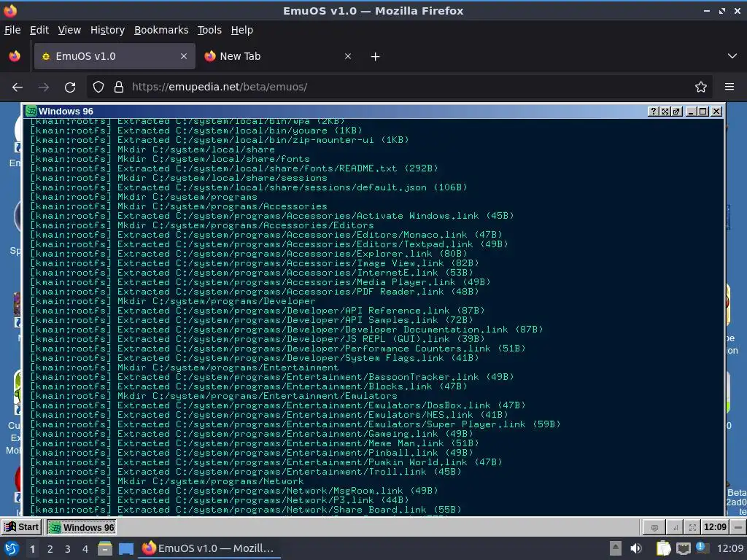
Task: Open the file manager from the panel
Action: (105, 548)
